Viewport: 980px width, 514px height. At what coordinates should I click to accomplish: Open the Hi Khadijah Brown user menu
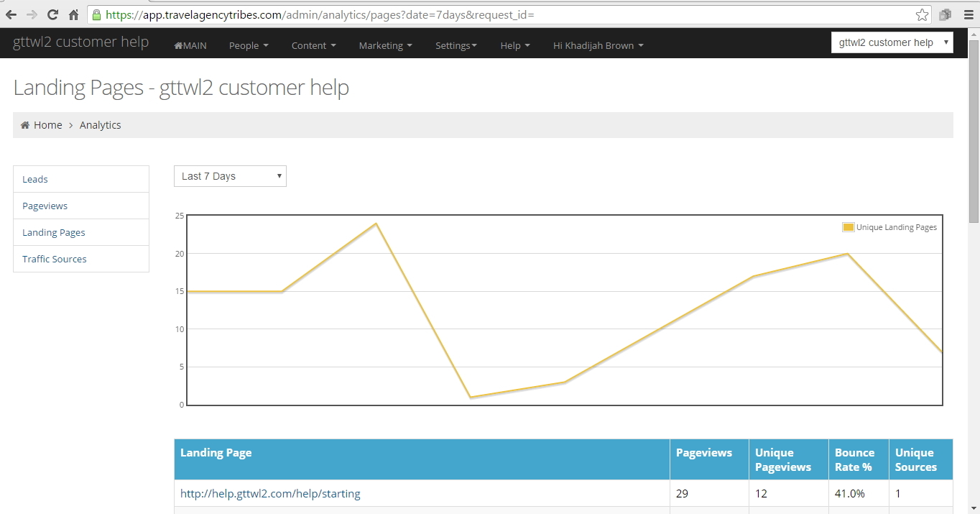pos(598,45)
